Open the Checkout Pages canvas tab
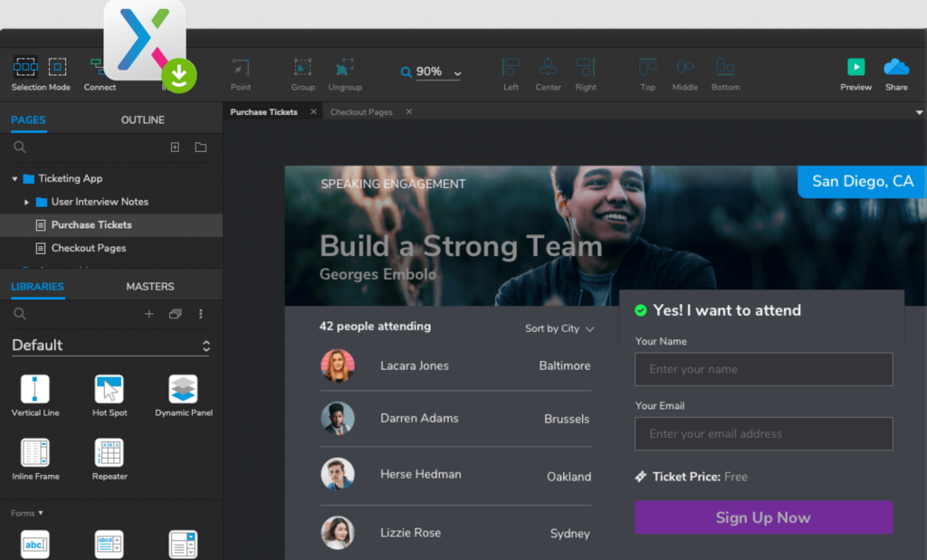The width and height of the screenshot is (927, 560). click(x=361, y=111)
